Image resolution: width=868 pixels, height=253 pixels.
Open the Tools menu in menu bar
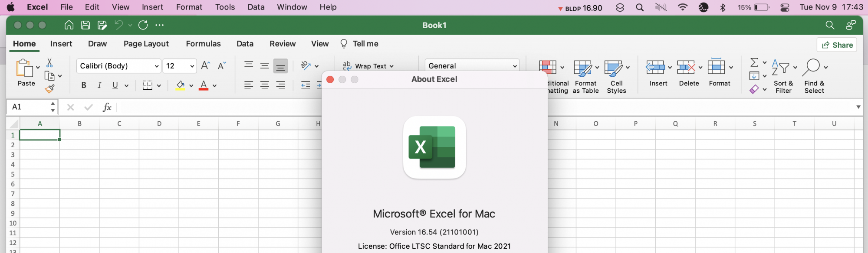pyautogui.click(x=225, y=7)
